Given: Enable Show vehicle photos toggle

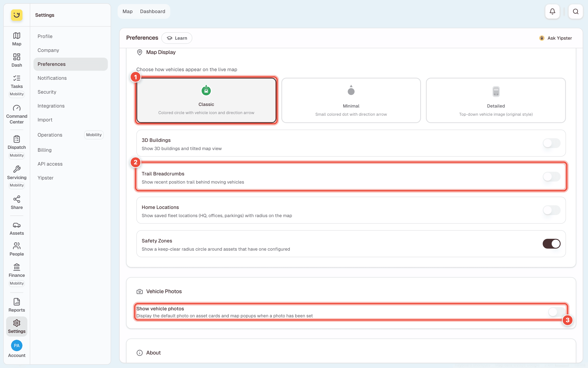Looking at the screenshot, I should pos(557,312).
